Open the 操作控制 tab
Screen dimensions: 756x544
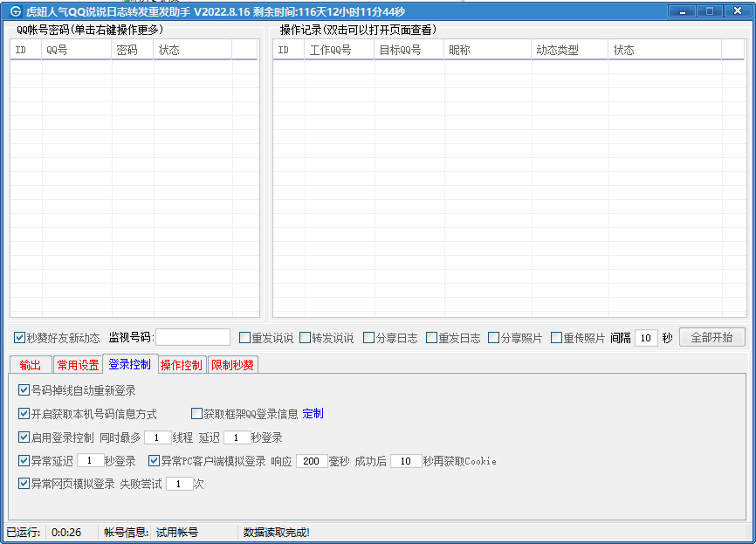coord(182,365)
